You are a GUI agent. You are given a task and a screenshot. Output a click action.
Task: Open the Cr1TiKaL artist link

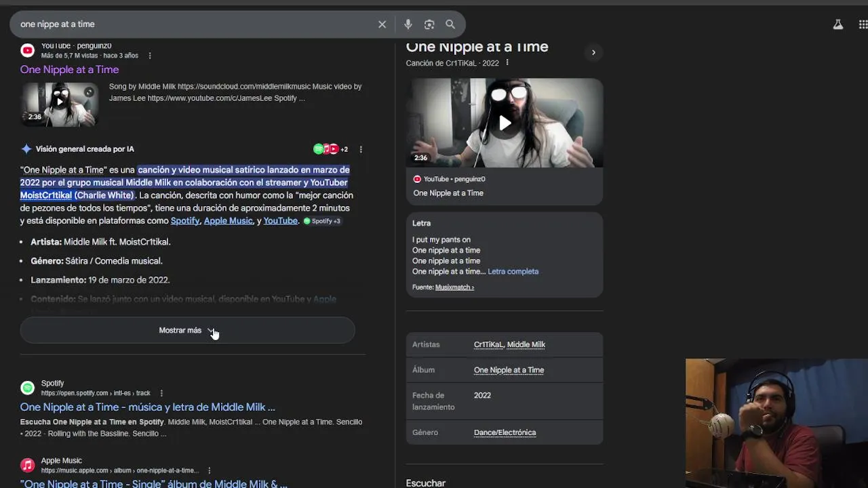click(x=488, y=345)
